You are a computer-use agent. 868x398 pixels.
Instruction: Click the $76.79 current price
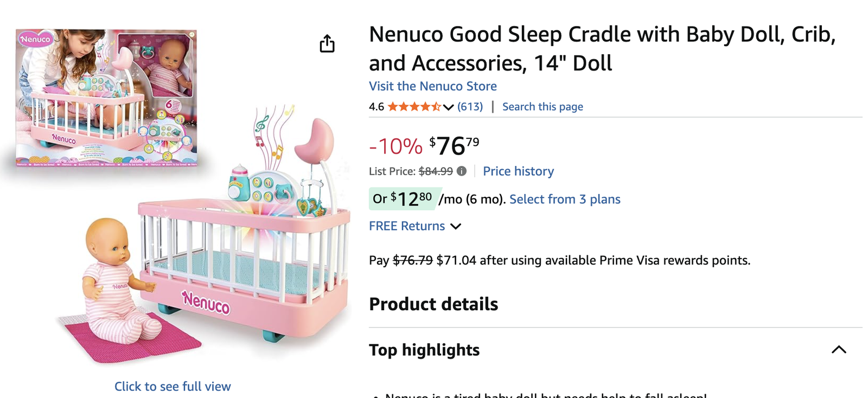click(454, 146)
